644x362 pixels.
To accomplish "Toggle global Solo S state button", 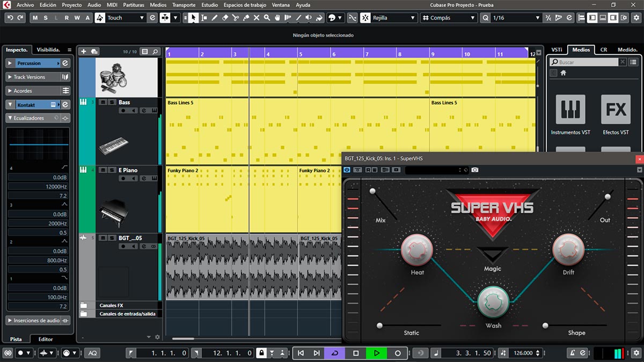I will [46, 18].
